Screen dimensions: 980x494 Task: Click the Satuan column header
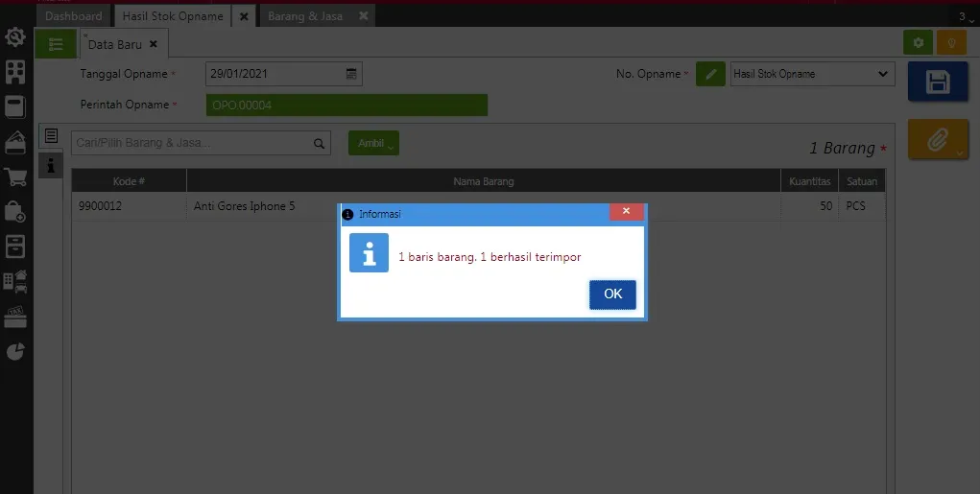coord(862,181)
